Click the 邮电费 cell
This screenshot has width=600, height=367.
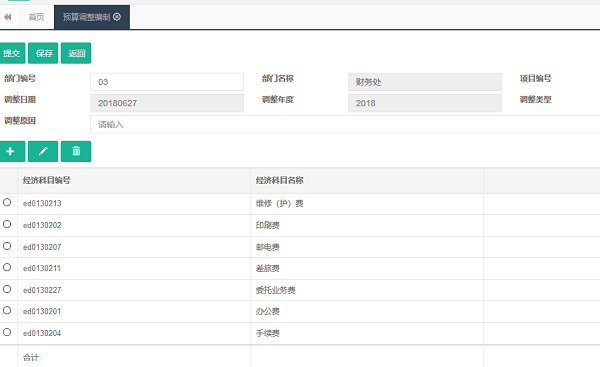pyautogui.click(x=367, y=247)
